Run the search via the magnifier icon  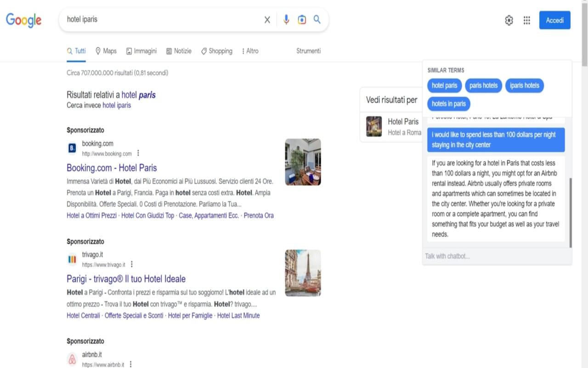point(317,19)
